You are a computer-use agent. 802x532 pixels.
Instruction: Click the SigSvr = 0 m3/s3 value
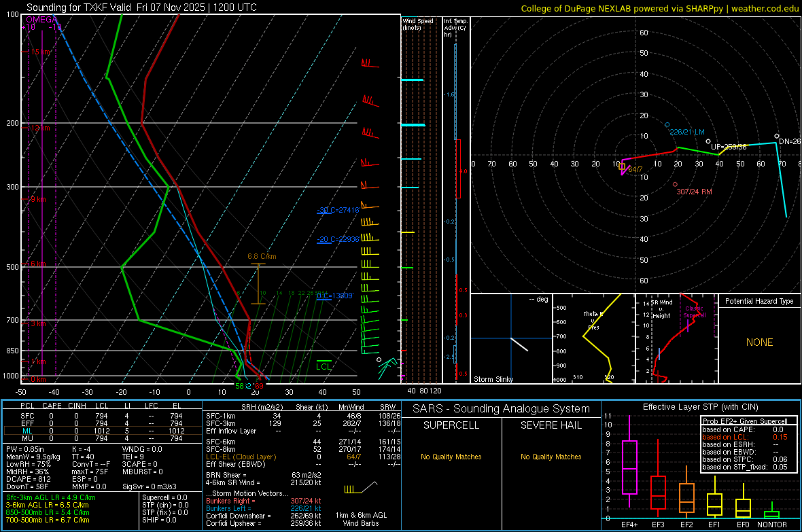click(x=150, y=486)
